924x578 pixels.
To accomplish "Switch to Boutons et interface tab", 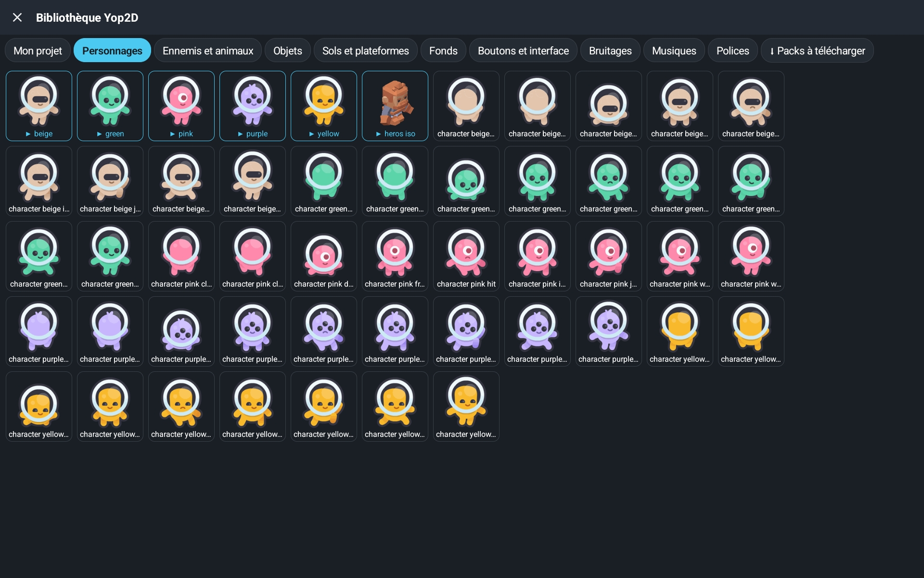I will (x=523, y=51).
